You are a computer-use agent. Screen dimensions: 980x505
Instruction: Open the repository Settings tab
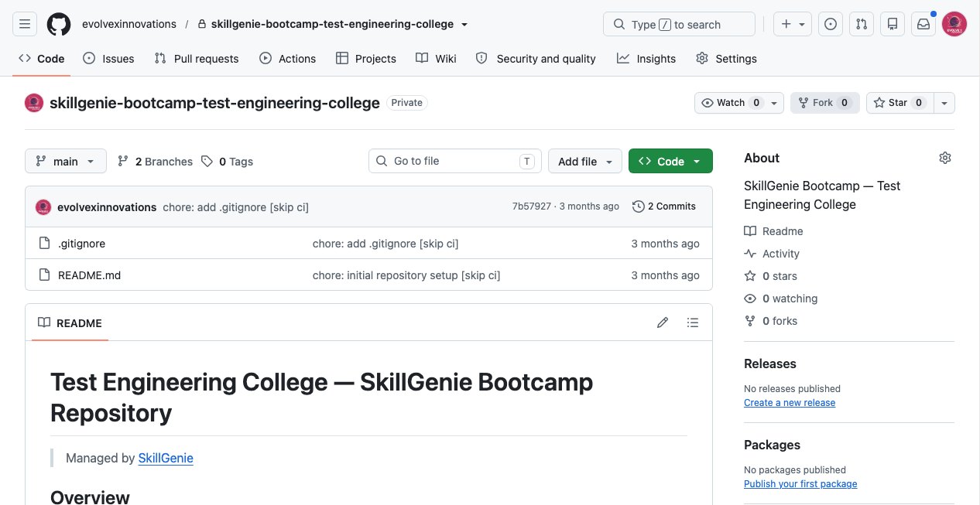click(726, 59)
